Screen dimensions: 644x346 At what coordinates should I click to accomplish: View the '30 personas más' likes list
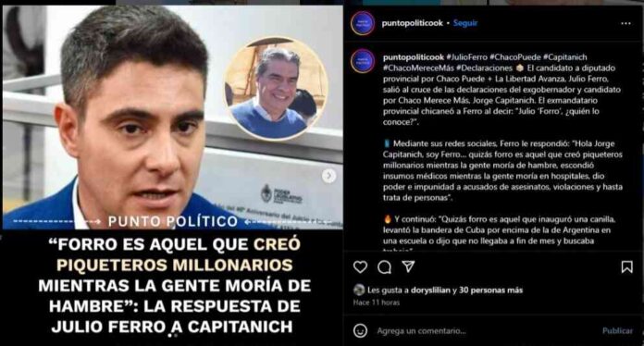(x=490, y=290)
